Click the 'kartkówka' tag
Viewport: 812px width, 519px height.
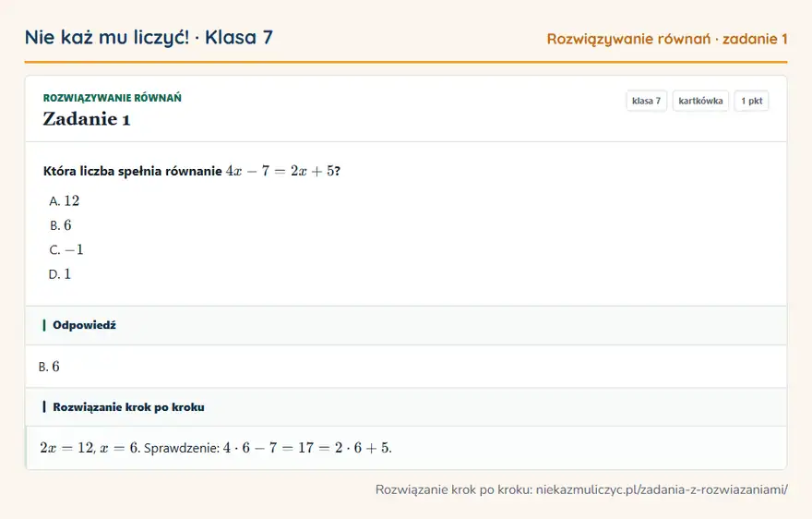point(700,101)
